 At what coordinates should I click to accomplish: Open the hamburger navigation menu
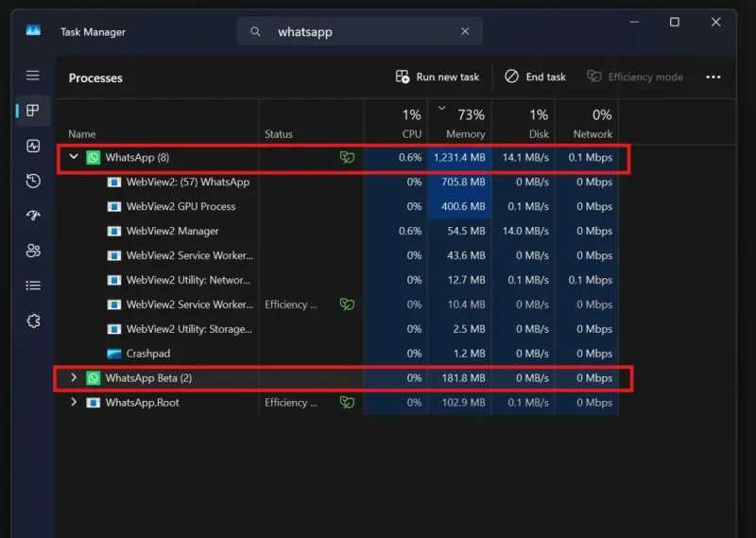(x=33, y=76)
